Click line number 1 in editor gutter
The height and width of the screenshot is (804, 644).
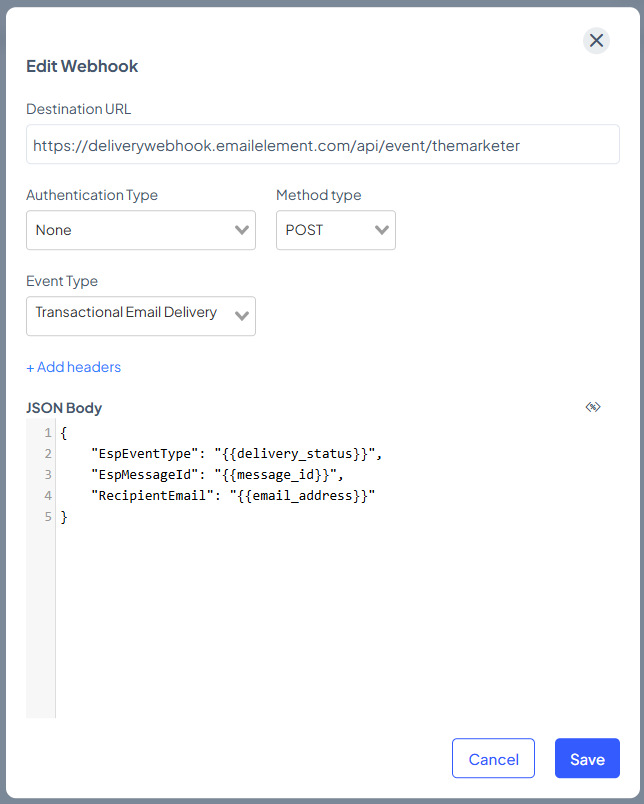[x=47, y=433]
